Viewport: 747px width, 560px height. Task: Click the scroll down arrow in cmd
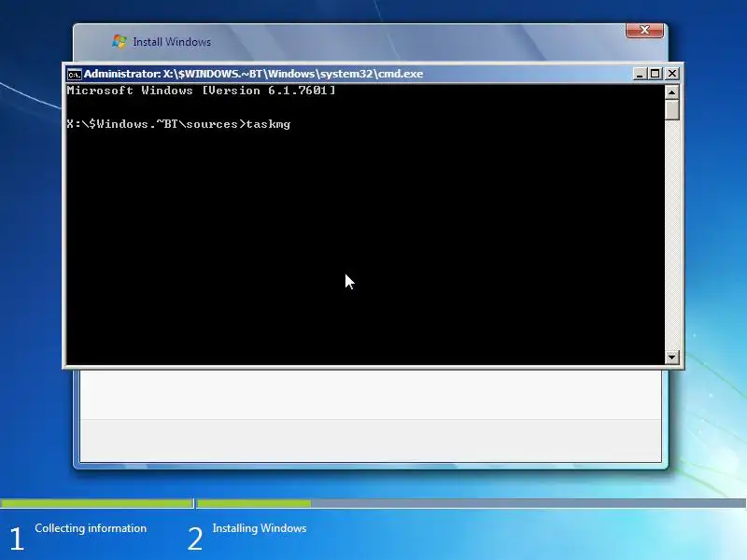pyautogui.click(x=671, y=357)
